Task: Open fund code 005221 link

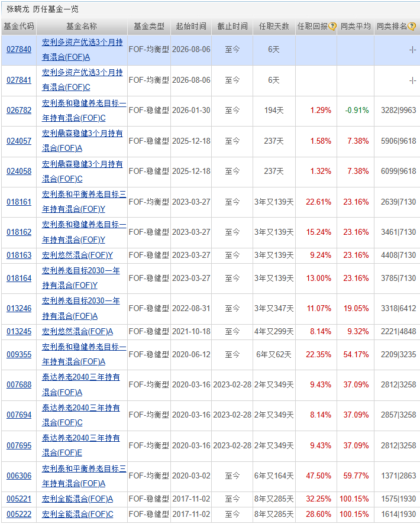Action: click(x=19, y=499)
